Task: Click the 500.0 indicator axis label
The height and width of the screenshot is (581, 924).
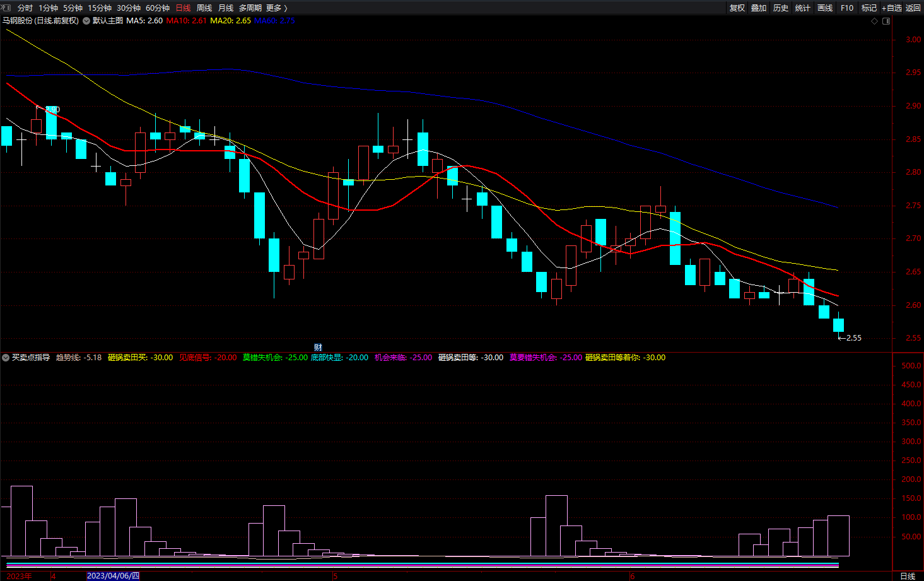Action: [911, 366]
